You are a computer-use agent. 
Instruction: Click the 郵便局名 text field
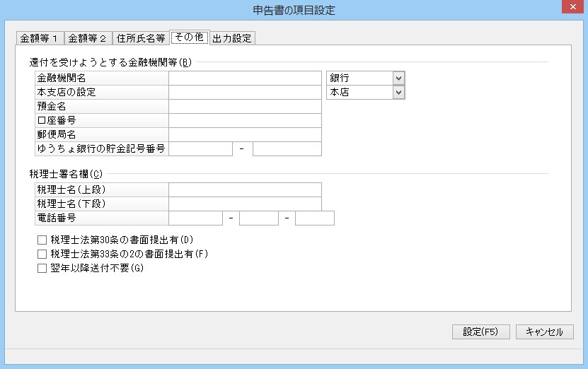pyautogui.click(x=245, y=134)
